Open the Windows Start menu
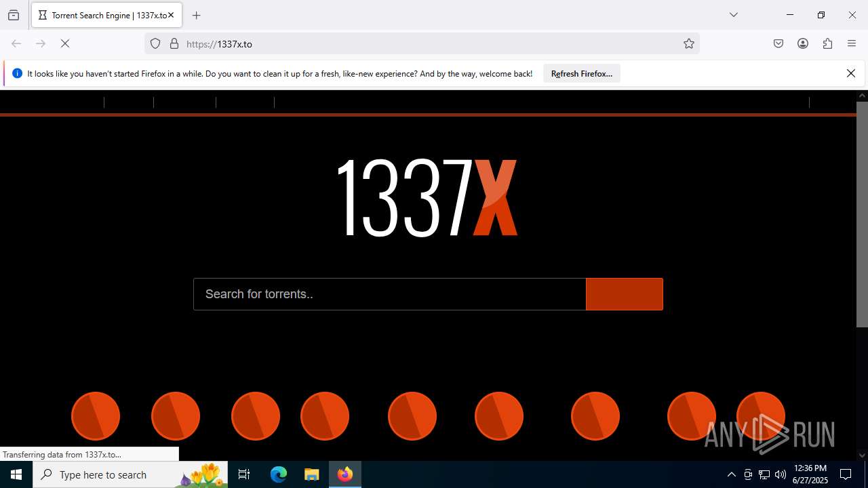 16,474
